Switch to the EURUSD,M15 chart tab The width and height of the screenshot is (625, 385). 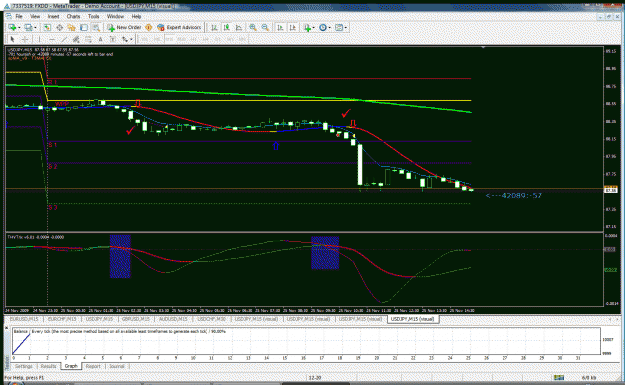click(24, 319)
